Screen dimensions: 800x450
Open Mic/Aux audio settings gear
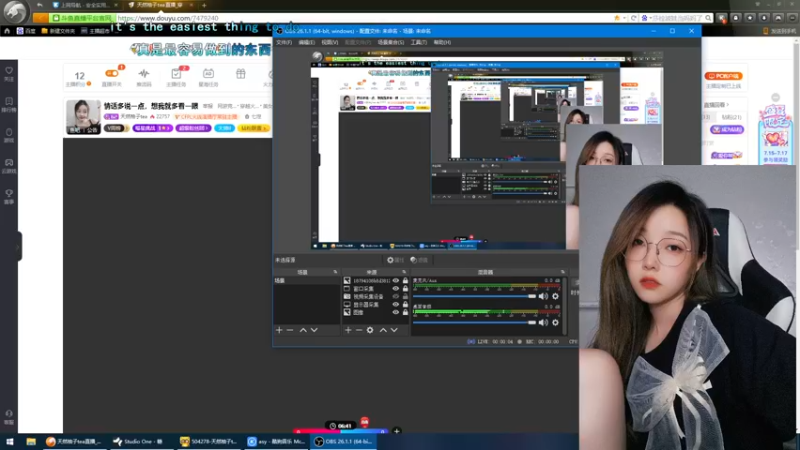[x=556, y=296]
